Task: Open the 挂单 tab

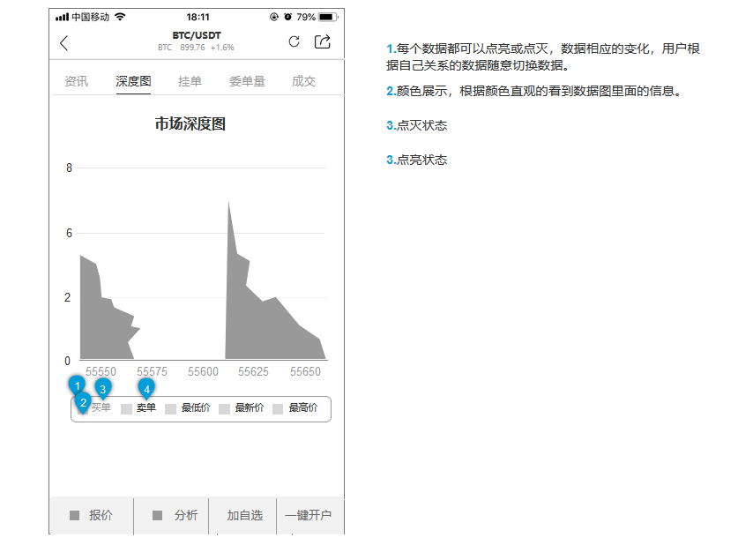Action: coord(190,81)
